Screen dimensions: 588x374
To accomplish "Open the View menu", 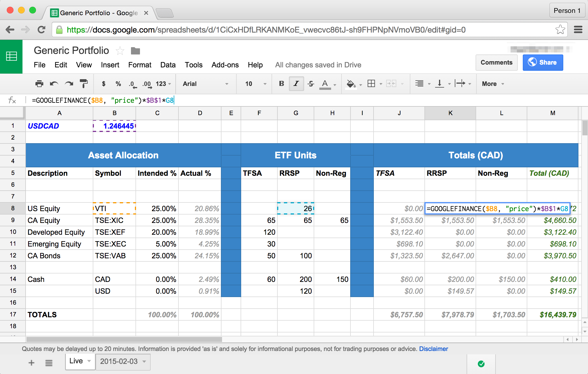I will click(x=84, y=65).
